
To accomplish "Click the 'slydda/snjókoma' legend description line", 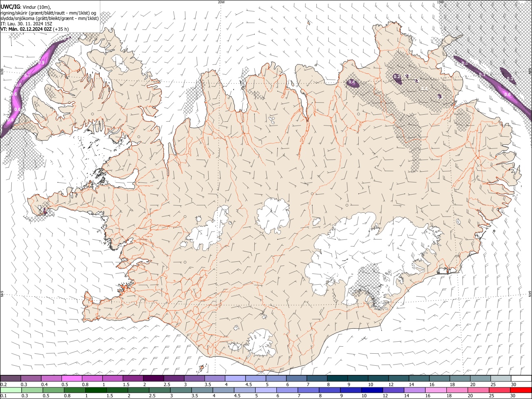I will pyautogui.click(x=50, y=18).
